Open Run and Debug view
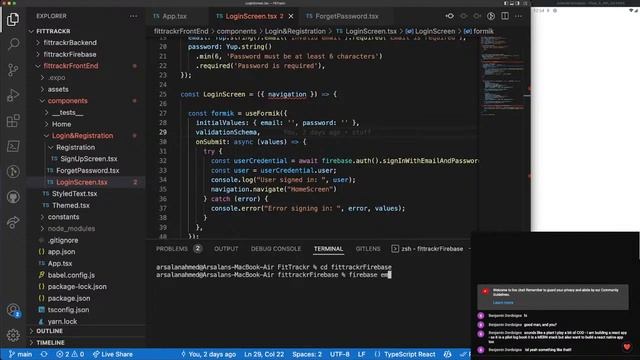Viewport: 640px width, 360px height. pos(13,95)
